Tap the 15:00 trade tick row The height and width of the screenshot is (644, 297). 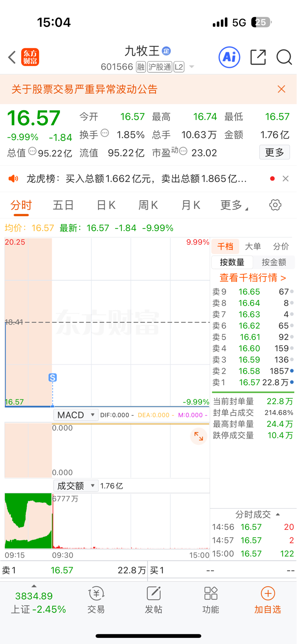[x=253, y=553]
